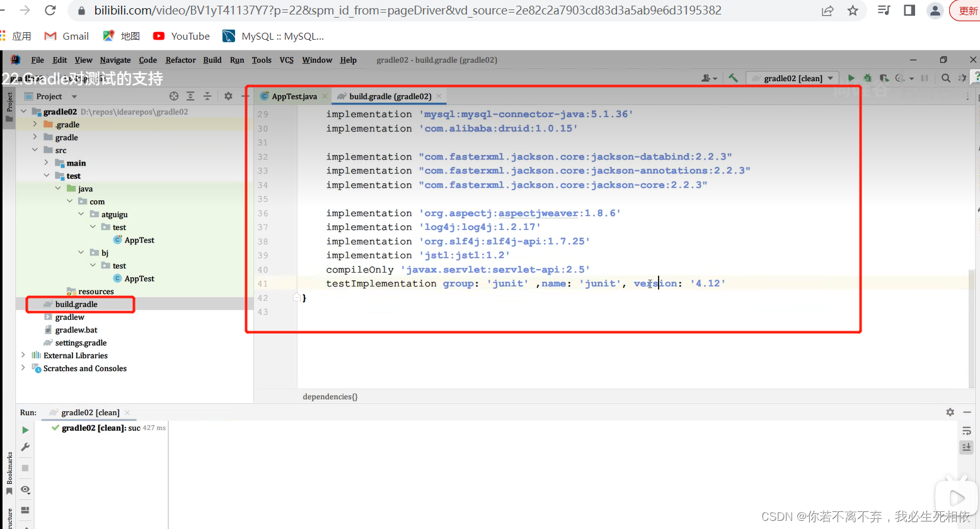980x529 pixels.
Task: Stop the build with the square icon
Action: [x=25, y=468]
